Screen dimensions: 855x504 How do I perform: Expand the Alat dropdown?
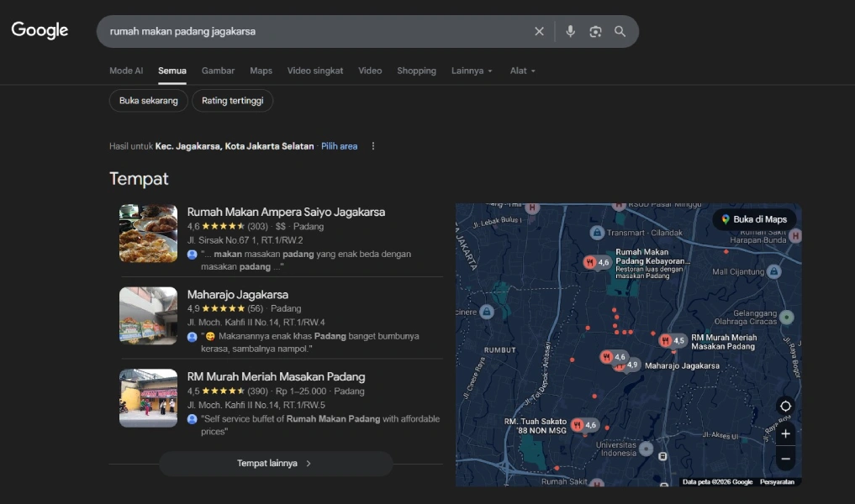coord(522,71)
